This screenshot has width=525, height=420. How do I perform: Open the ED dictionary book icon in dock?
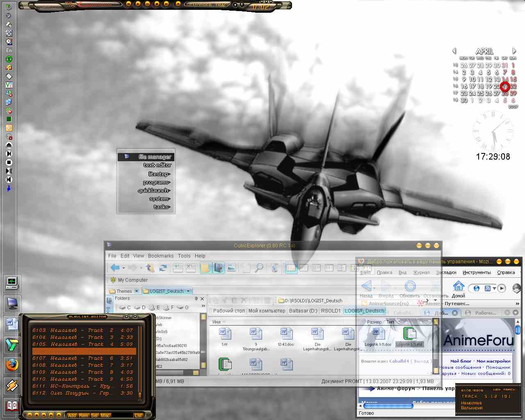[x=12, y=406]
